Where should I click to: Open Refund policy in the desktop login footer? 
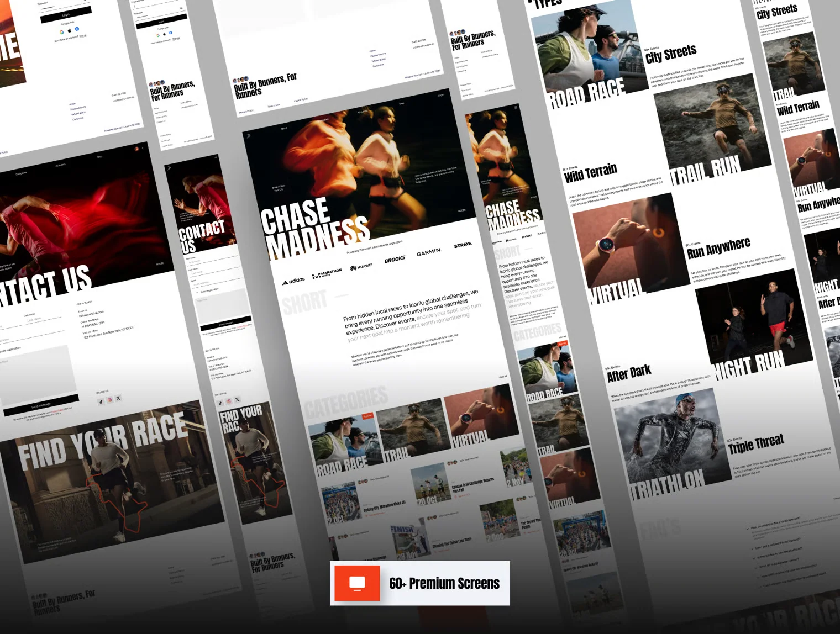click(78, 113)
